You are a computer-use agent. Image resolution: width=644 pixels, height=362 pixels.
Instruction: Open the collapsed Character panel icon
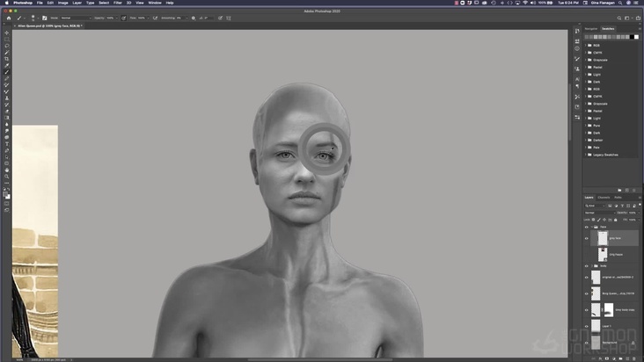coord(577,79)
